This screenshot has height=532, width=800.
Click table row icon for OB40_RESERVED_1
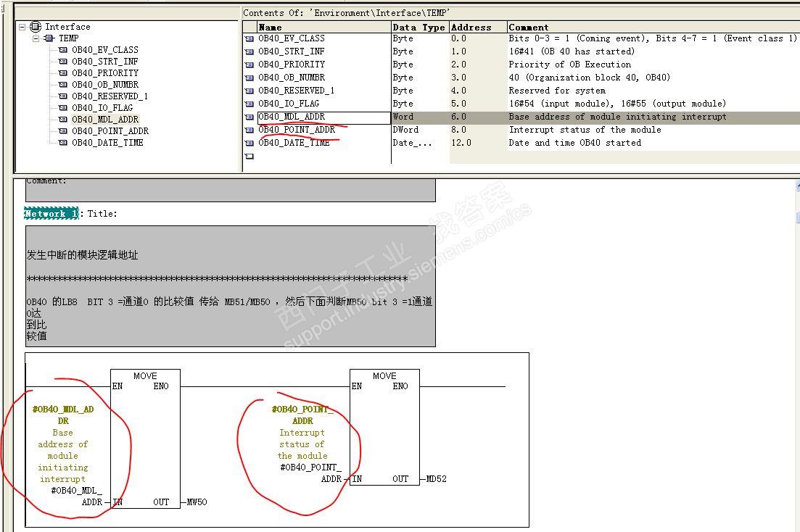249,91
